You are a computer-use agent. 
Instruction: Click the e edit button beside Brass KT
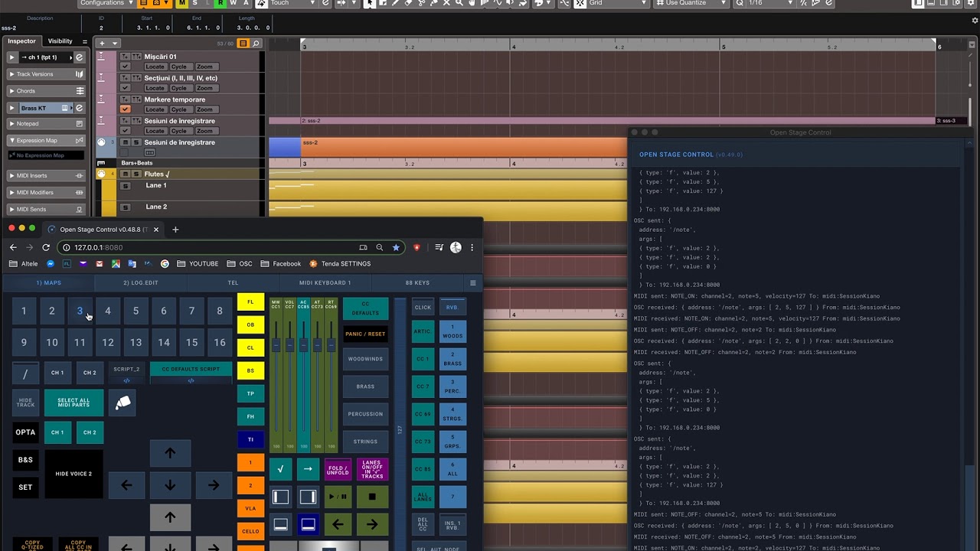79,108
